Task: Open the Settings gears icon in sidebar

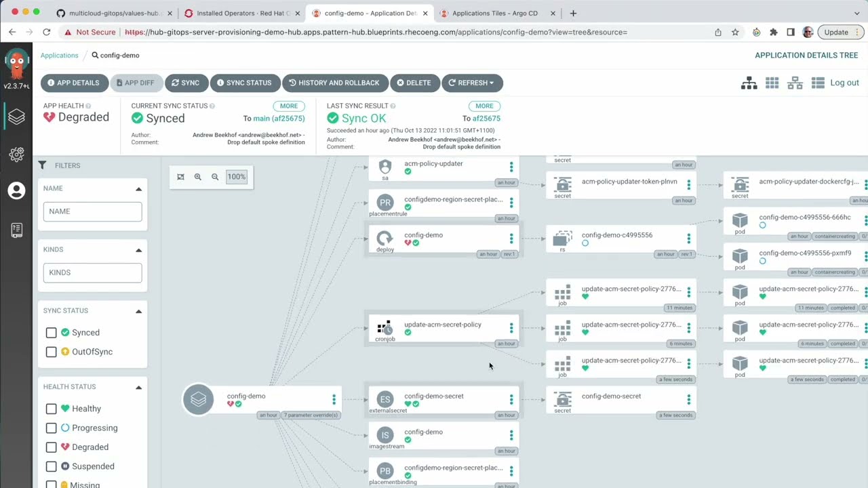Action: pos(16,155)
